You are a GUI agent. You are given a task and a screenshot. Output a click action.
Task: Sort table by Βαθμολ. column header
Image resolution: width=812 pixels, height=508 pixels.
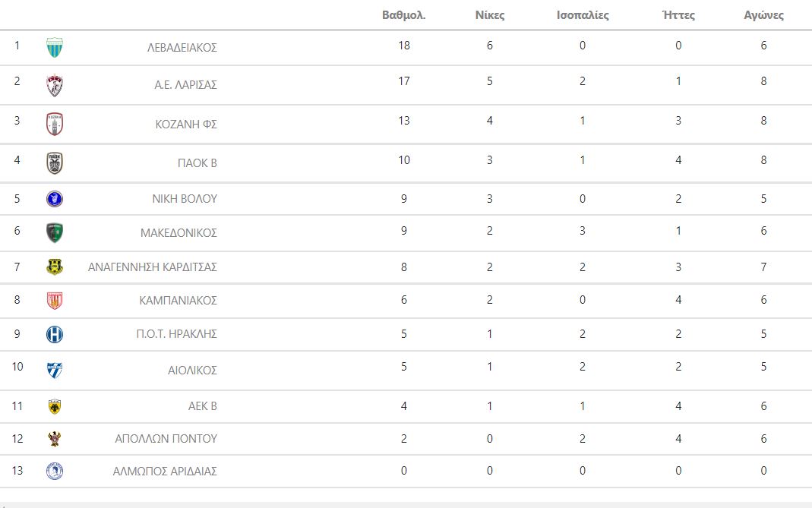point(404,15)
